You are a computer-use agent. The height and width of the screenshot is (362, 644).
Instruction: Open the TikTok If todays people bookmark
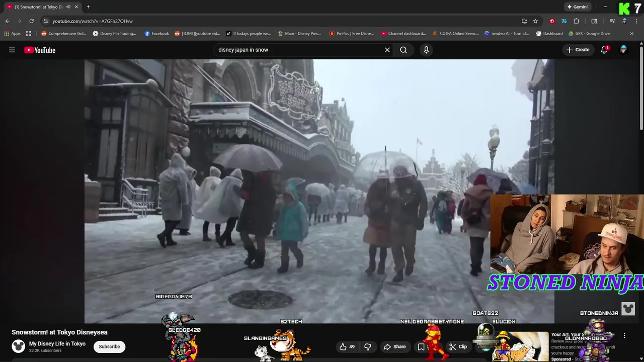click(x=249, y=34)
